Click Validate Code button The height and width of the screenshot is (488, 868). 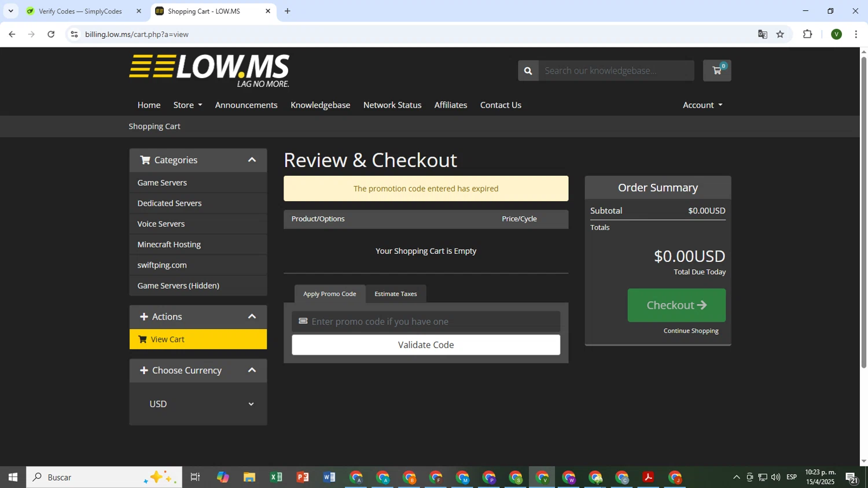click(x=426, y=345)
